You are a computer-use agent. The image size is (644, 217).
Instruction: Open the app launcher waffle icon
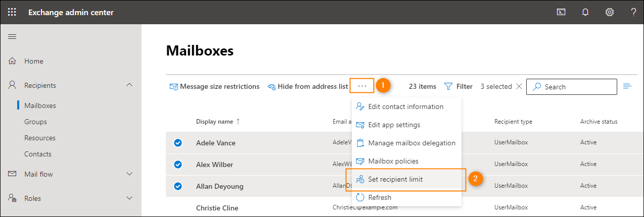coord(12,12)
